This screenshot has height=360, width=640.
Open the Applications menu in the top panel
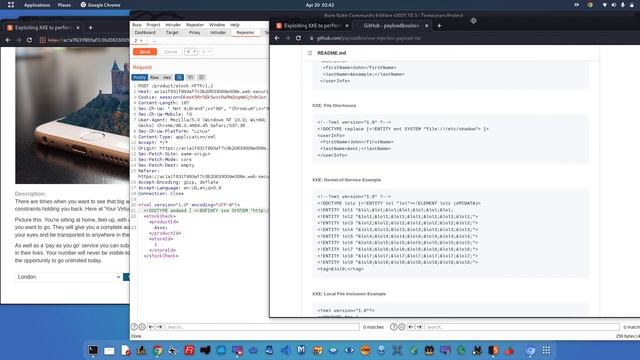point(37,5)
